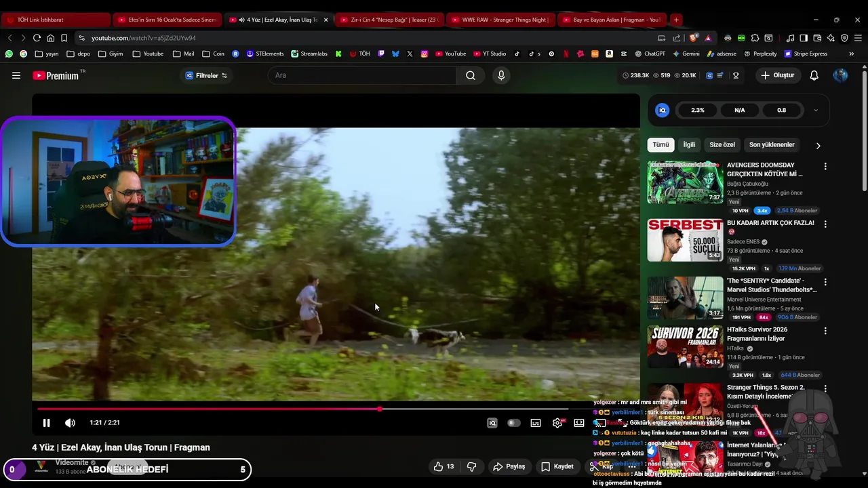Open the Giyim bookmark folder
The height and width of the screenshot is (488, 868).
coord(111,54)
